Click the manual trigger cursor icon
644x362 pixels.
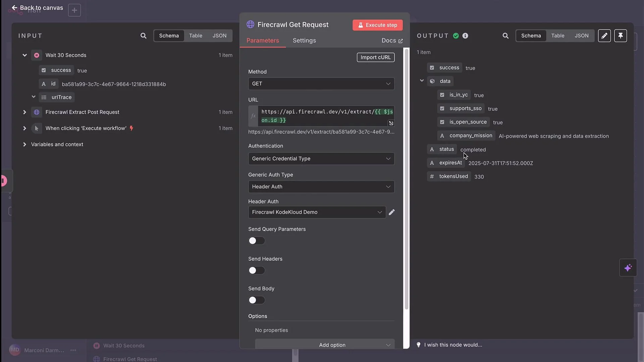pyautogui.click(x=37, y=128)
